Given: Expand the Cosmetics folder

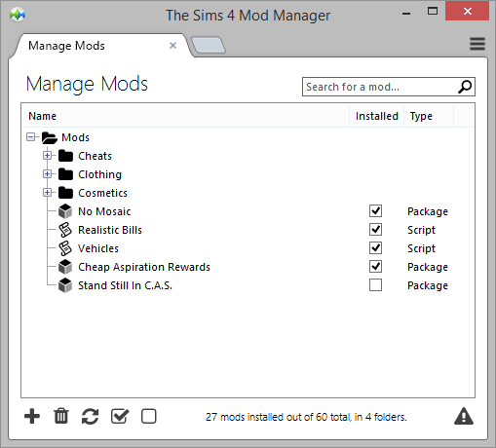Looking at the screenshot, I should [47, 193].
